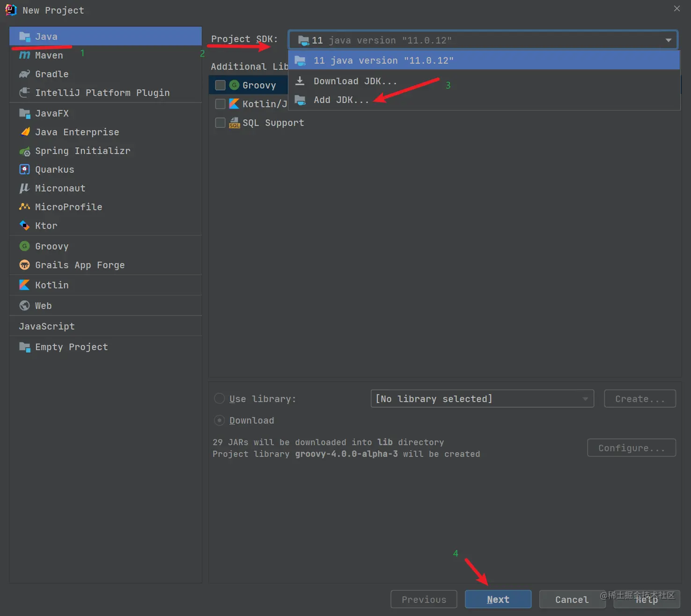Select Spring Initializr label
The image size is (691, 616).
pyautogui.click(x=83, y=151)
